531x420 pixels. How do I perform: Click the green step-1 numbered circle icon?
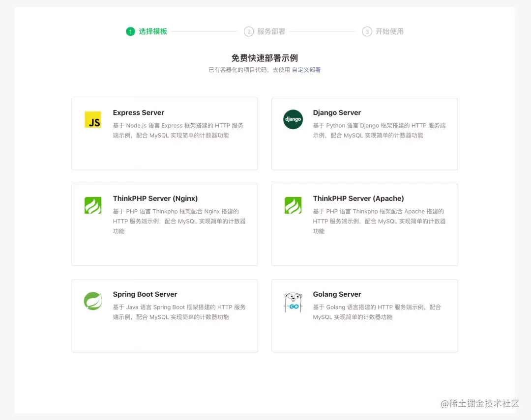coord(130,31)
